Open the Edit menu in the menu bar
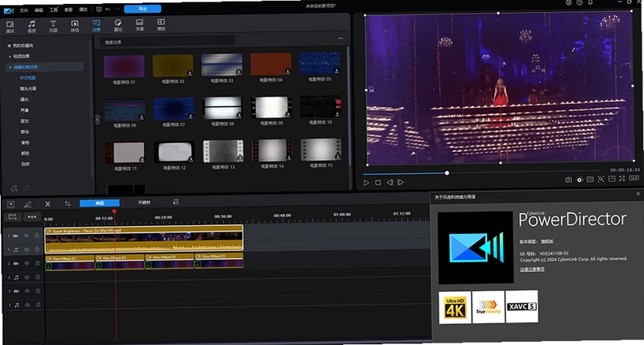Image resolution: width=644 pixels, height=345 pixels. click(39, 10)
